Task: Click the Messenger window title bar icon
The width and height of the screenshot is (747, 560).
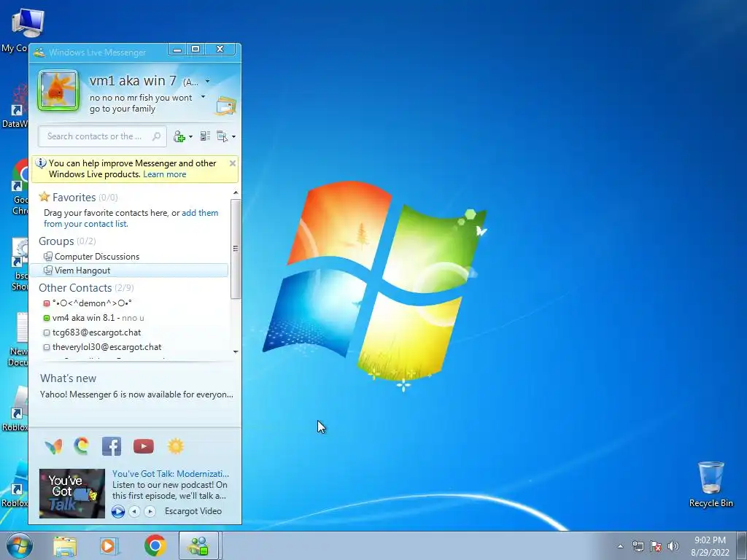Action: [x=39, y=52]
